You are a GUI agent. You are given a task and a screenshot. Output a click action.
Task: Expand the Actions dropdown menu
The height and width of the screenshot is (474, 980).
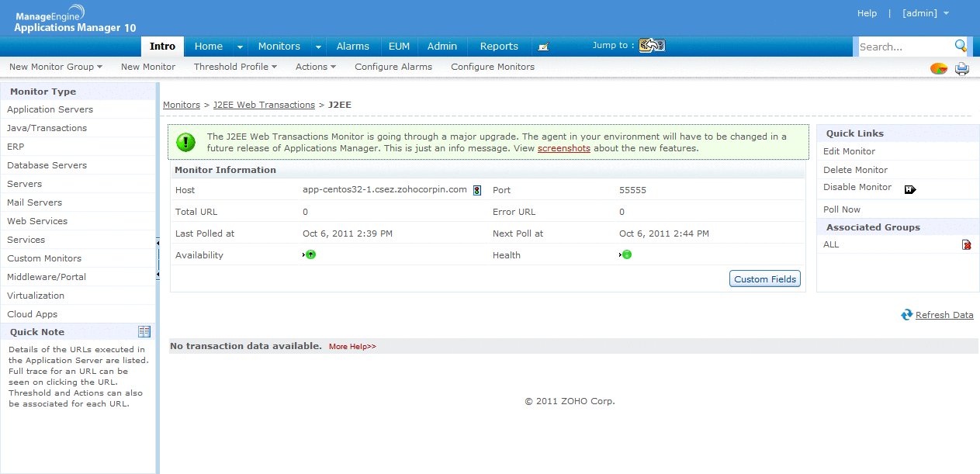315,67
